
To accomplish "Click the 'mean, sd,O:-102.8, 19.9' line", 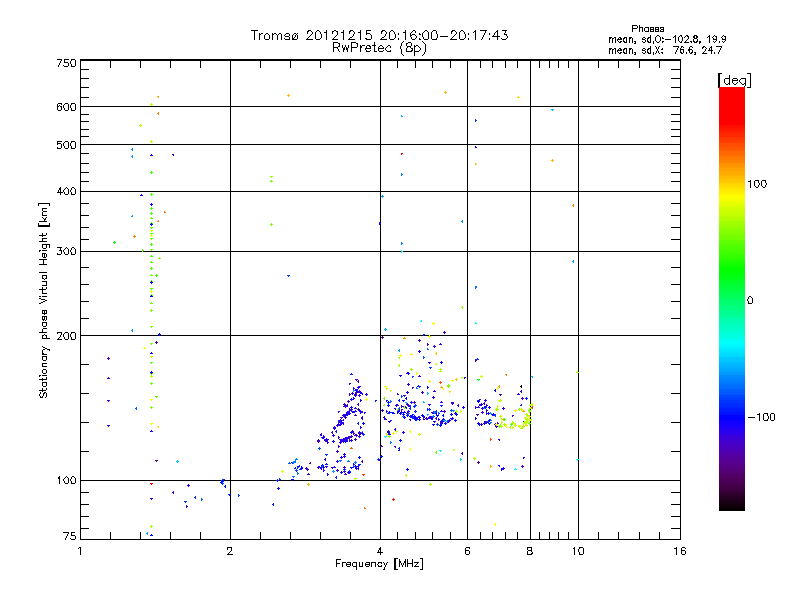I will [x=667, y=39].
